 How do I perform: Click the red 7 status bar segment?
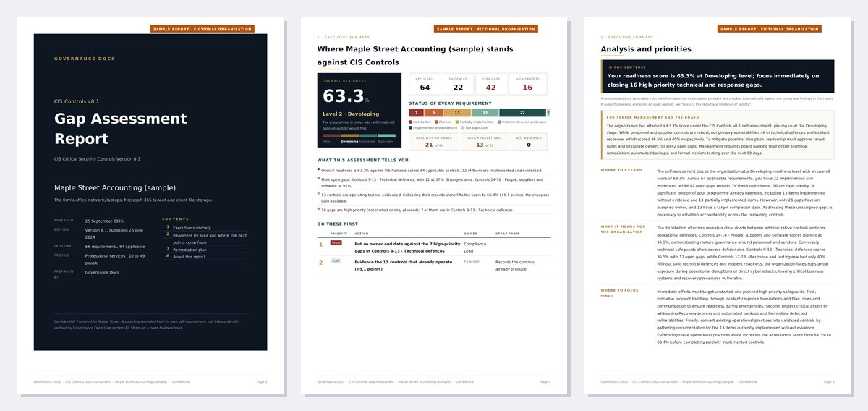click(416, 112)
